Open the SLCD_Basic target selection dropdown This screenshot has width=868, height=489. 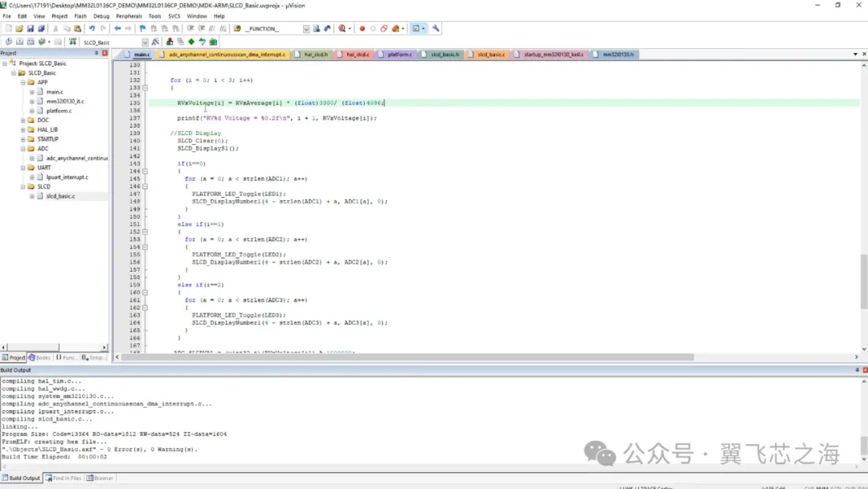[x=145, y=41]
